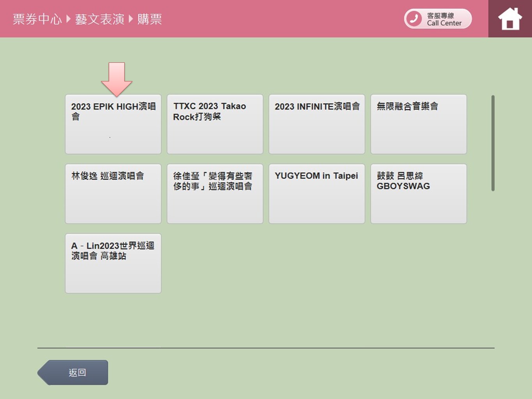532x399 pixels.
Task: Navigate to 藝文表演 in the breadcrumb
Action: coord(99,19)
